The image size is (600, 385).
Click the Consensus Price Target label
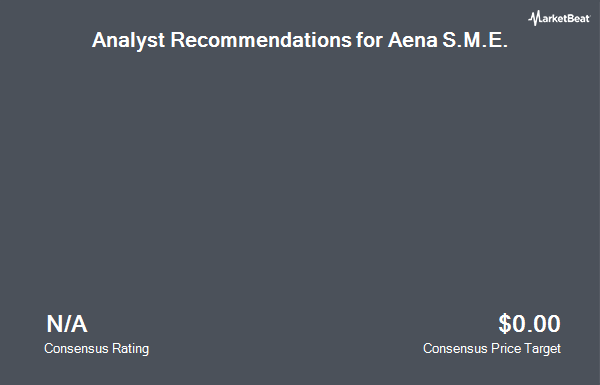pos(492,349)
